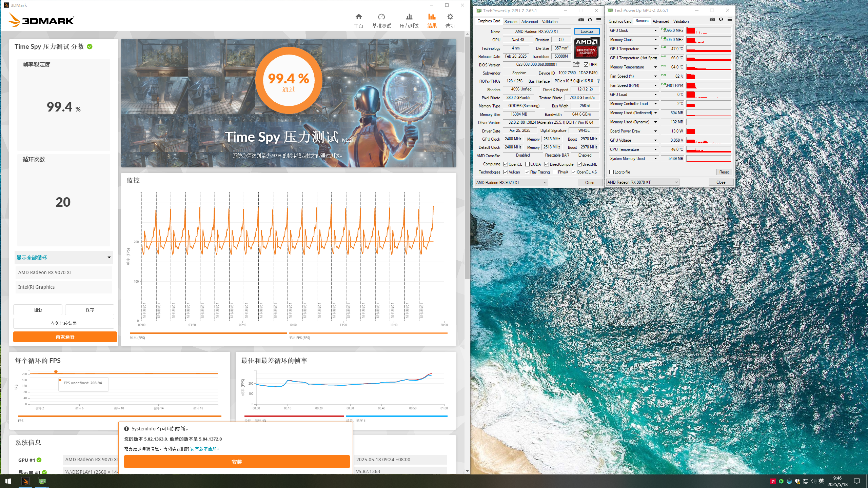This screenshot has width=868, height=488.
Task: Open CPU Temperature sensor dropdown arrow
Action: tap(655, 149)
